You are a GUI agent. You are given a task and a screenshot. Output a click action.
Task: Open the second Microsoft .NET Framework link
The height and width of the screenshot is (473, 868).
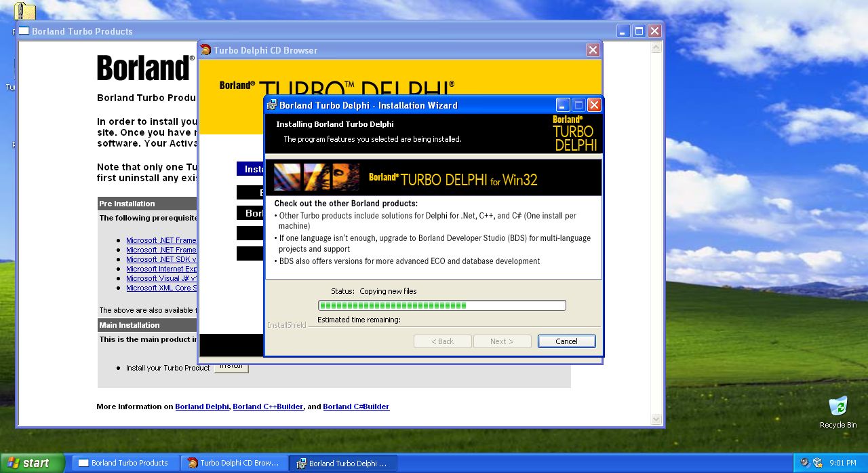click(x=161, y=250)
